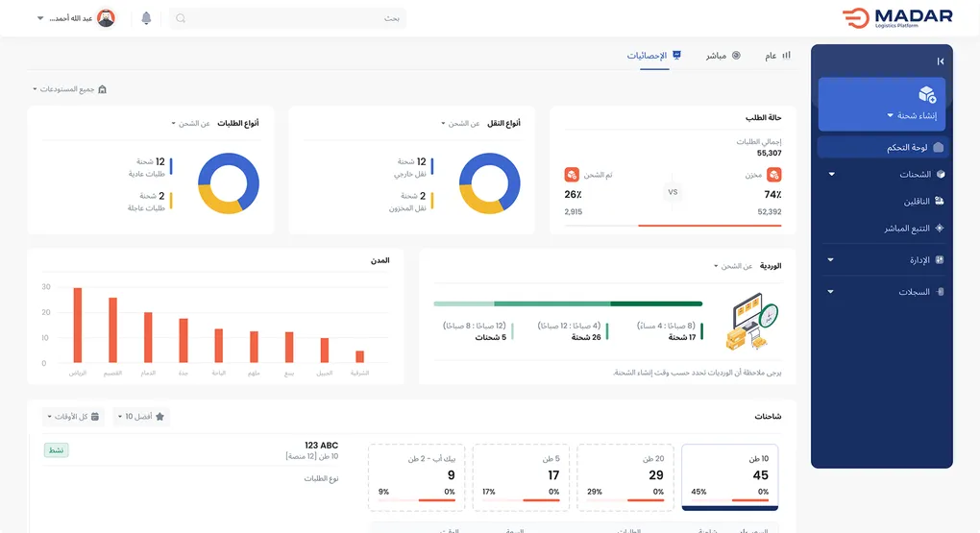Open the جميع المستودعات warehouse filter
Viewport: 980px width, 533px height.
(x=68, y=89)
